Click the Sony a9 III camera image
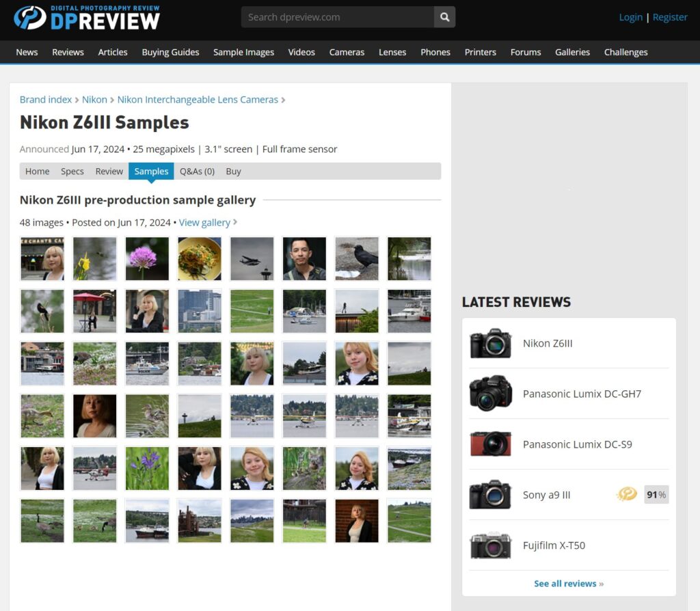 click(x=490, y=495)
